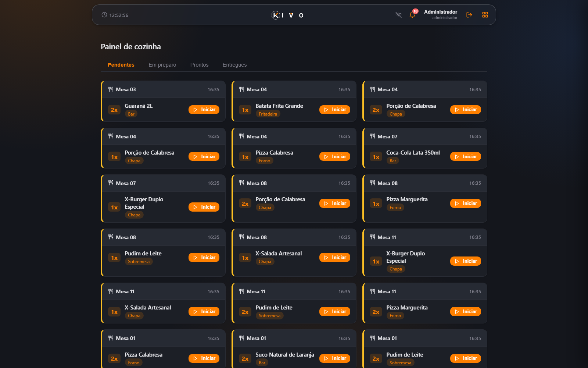588x368 pixels.
Task: Click the 1x badge for Pudim de Leite Mesa 08
Action: point(114,258)
